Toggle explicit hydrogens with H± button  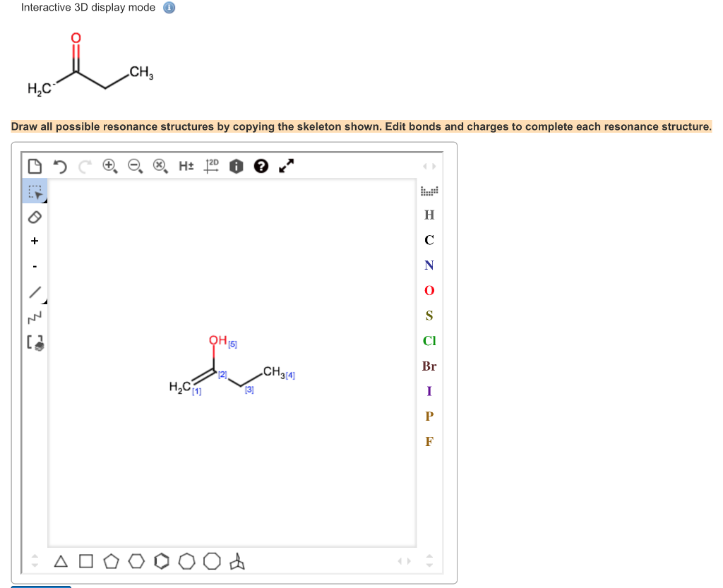[186, 166]
